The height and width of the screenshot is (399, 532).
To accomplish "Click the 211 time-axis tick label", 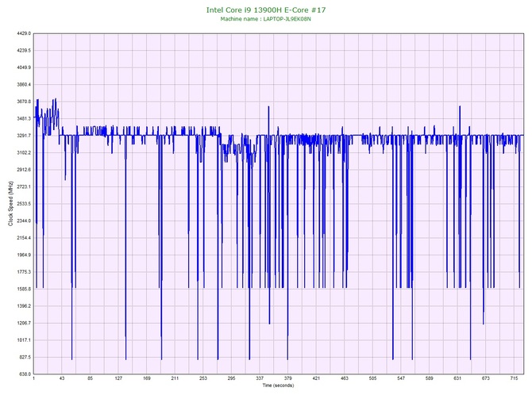I will pyautogui.click(x=175, y=378).
